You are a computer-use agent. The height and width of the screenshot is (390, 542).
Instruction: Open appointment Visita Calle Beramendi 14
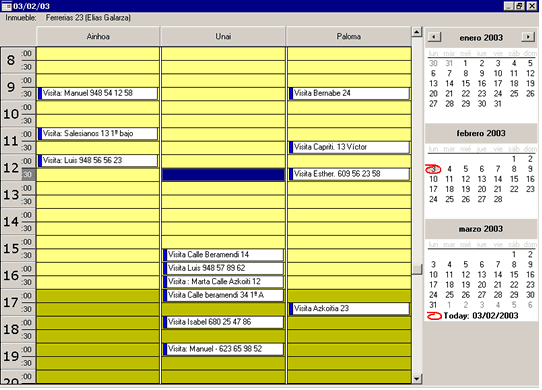pos(223,255)
